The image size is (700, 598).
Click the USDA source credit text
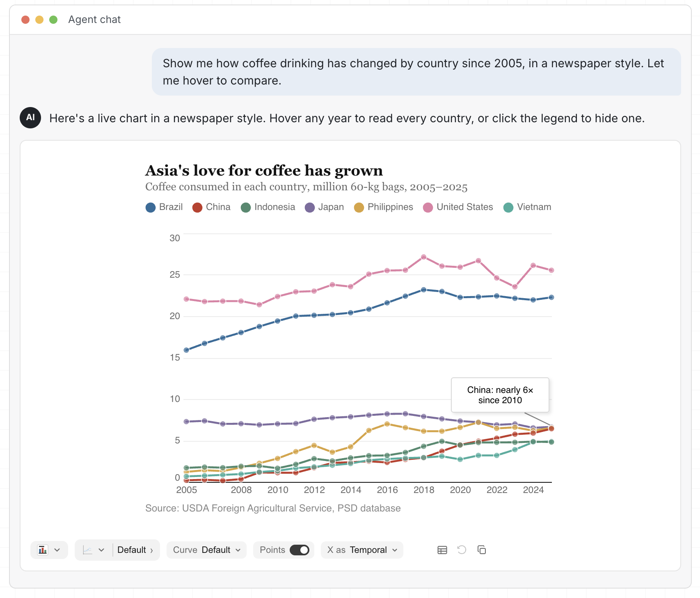273,508
